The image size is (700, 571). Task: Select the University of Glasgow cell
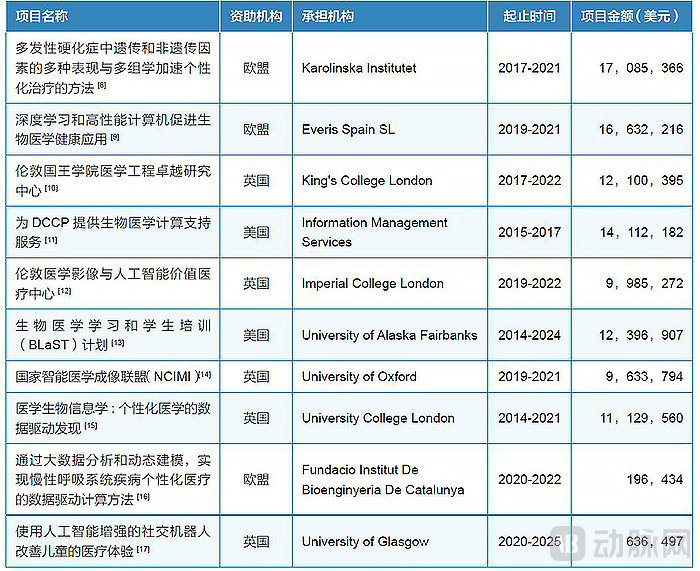pos(365,541)
